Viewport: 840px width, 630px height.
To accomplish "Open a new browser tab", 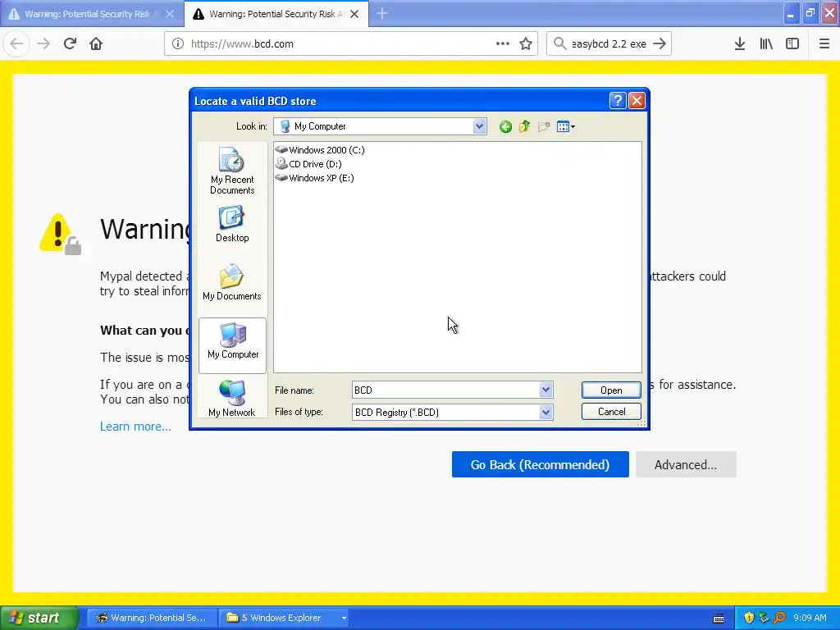I will point(382,14).
